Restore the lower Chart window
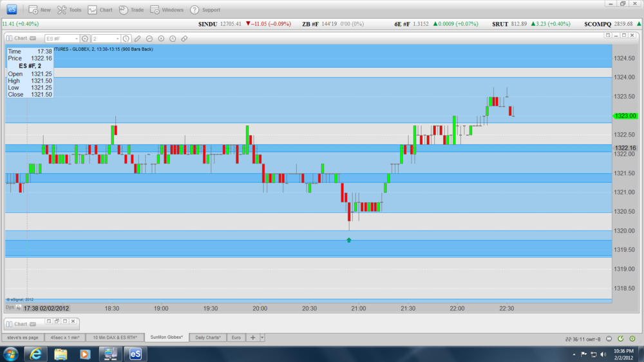644x362 pixels. (x=57, y=321)
